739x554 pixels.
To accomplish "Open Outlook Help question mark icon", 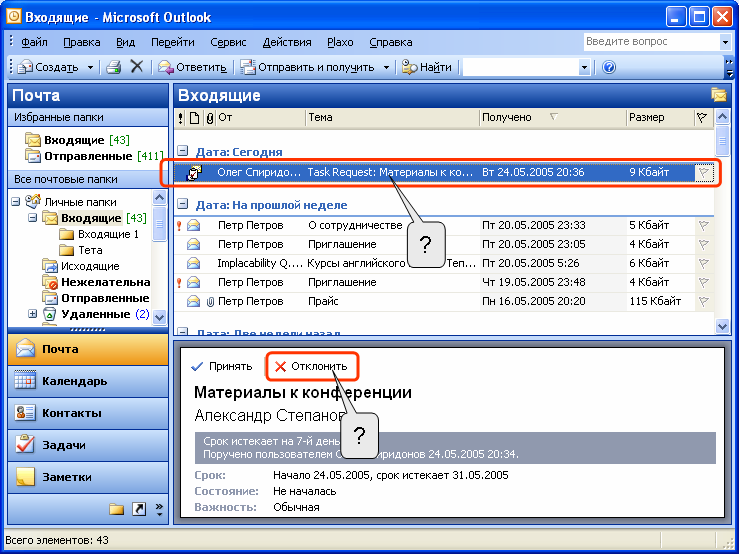I will tap(609, 67).
